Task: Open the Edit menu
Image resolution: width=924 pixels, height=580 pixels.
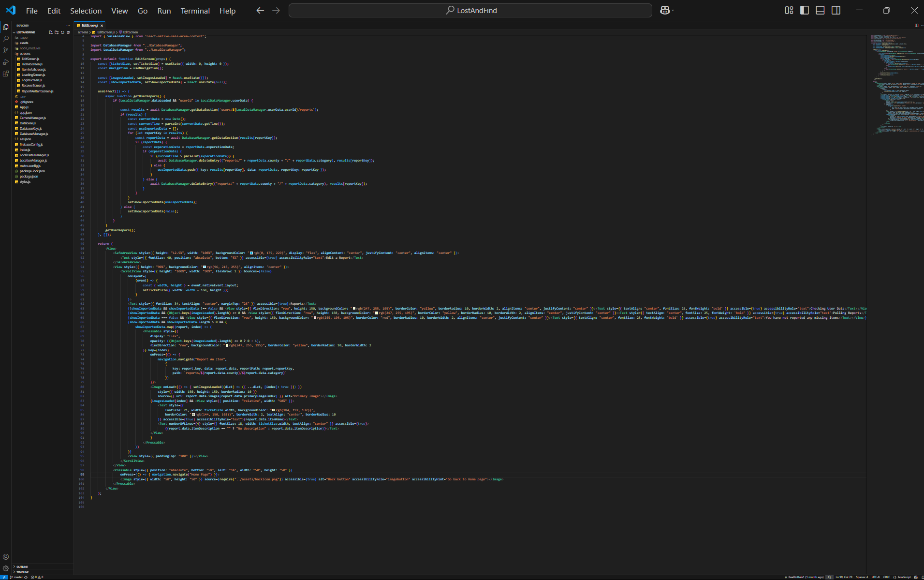Action: click(x=54, y=11)
